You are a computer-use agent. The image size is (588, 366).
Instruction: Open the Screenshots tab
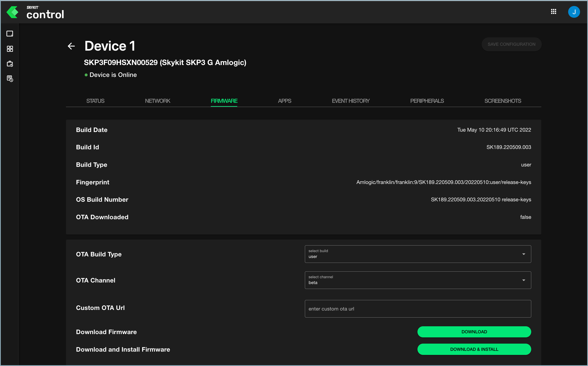(503, 101)
